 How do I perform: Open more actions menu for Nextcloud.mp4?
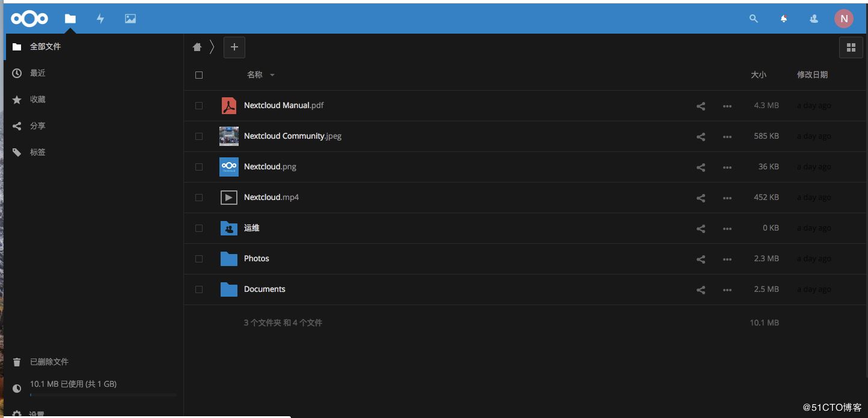tap(727, 198)
